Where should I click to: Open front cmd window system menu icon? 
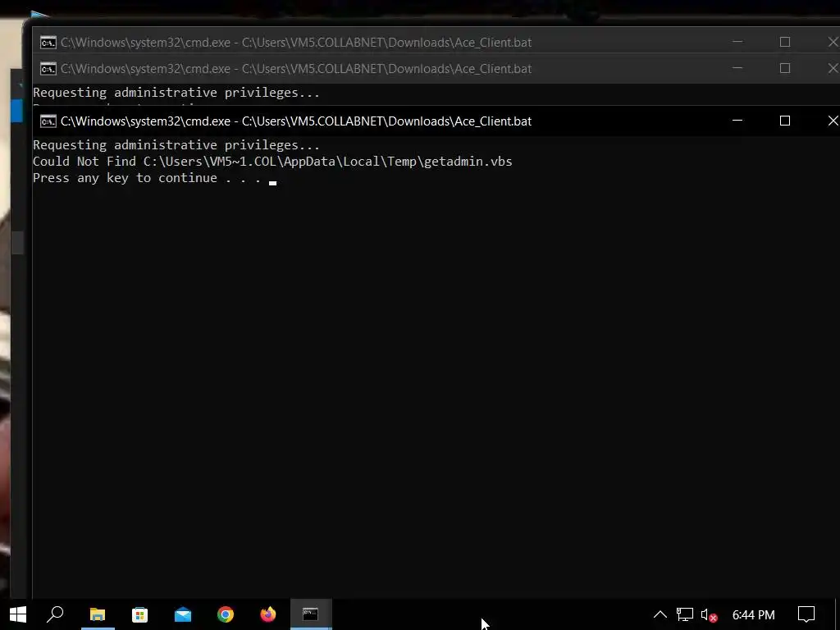coord(48,121)
